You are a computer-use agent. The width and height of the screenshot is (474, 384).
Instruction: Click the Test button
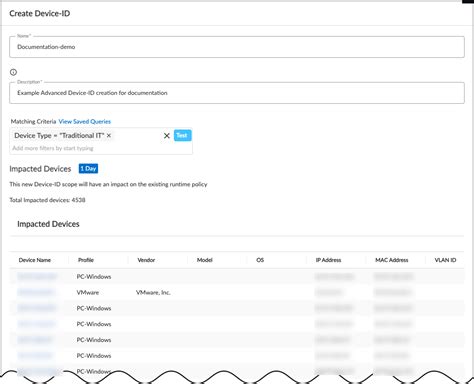[x=182, y=135]
